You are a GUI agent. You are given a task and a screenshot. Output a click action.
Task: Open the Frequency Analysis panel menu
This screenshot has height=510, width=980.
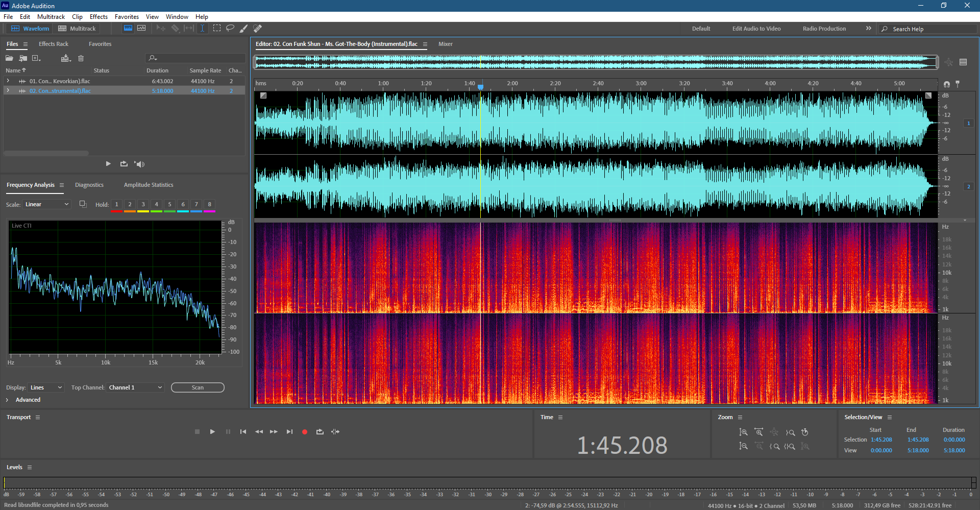pos(62,185)
